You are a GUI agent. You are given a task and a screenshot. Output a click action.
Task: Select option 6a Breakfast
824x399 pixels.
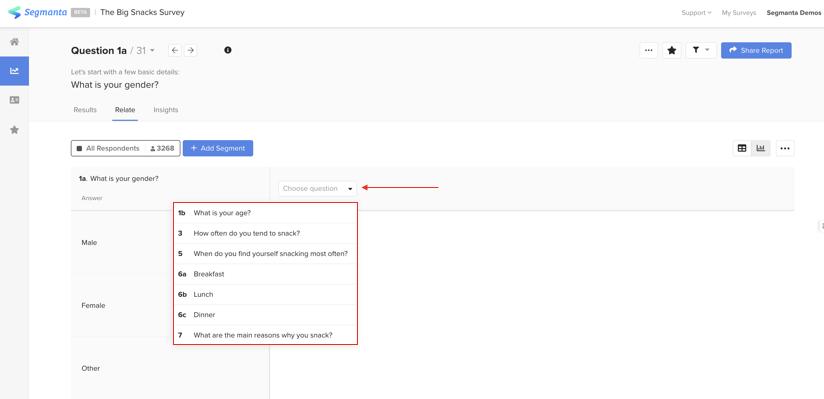[265, 274]
